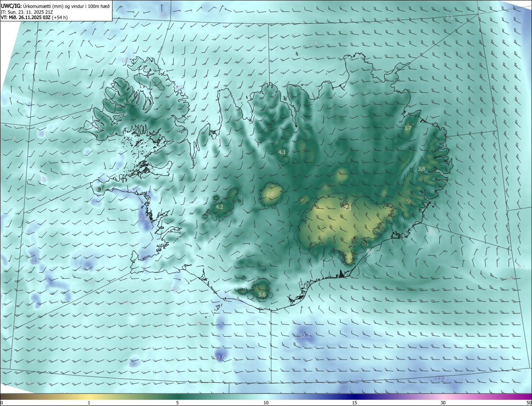Click the 10.7 value in the western sea
The width and height of the screenshot is (532, 406).
[x=43, y=179]
